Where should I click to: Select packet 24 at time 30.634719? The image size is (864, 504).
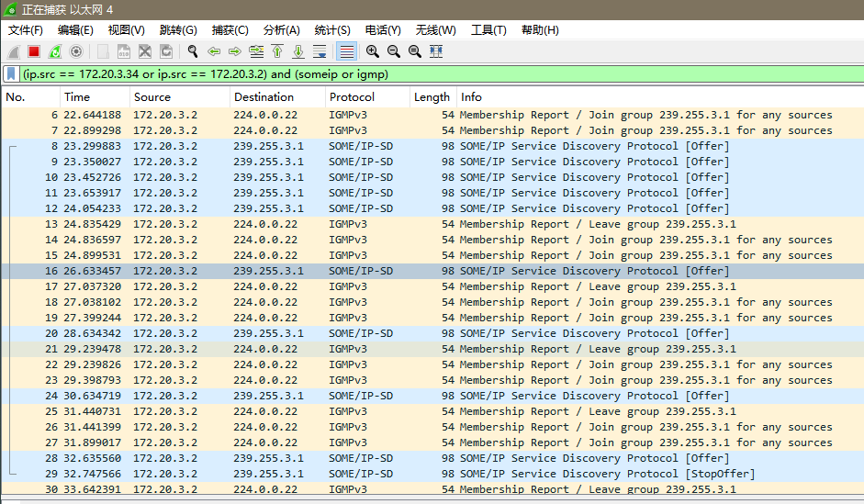coord(432,396)
